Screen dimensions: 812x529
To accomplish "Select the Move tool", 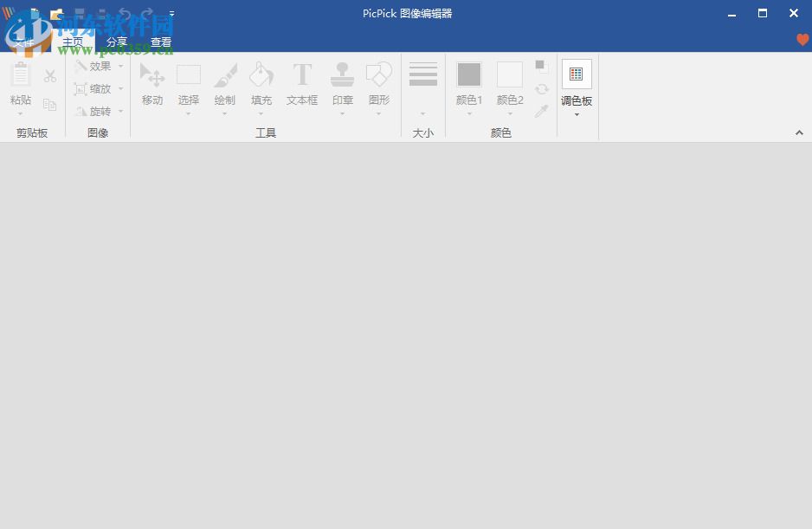I will pyautogui.click(x=152, y=82).
